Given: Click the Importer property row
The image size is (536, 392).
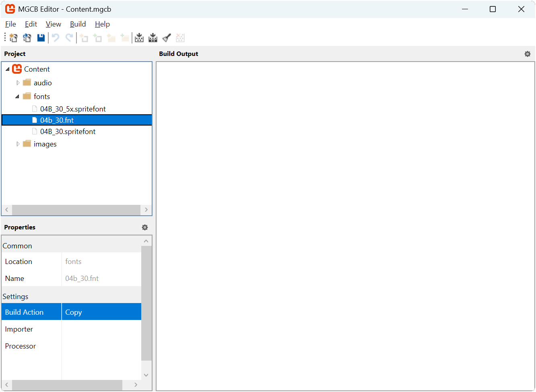Looking at the screenshot, I should pyautogui.click(x=72, y=329).
